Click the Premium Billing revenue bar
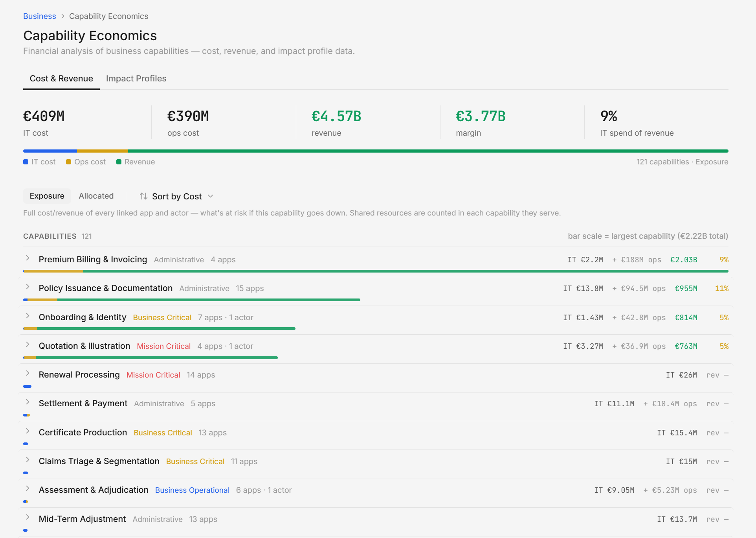The image size is (756, 538). click(x=406, y=271)
